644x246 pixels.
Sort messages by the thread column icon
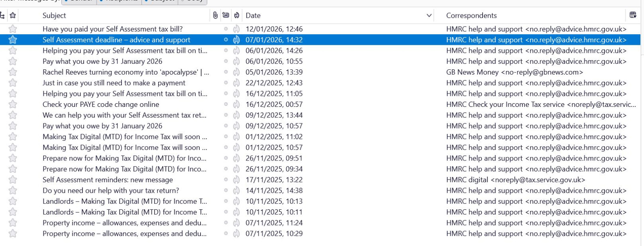point(2,15)
